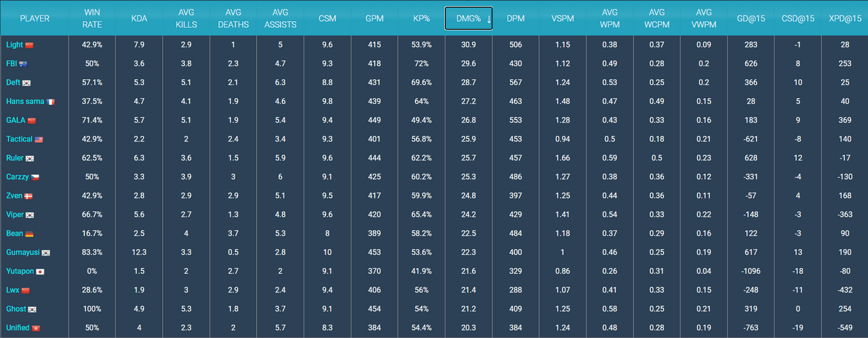Click the Czech flag beside Carzzy
The width and height of the screenshot is (868, 338).
coord(35,177)
